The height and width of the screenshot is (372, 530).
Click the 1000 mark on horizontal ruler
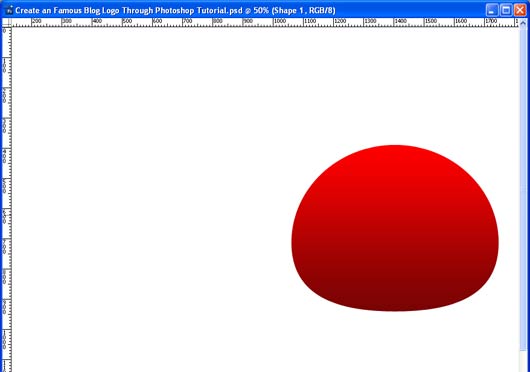pos(279,21)
